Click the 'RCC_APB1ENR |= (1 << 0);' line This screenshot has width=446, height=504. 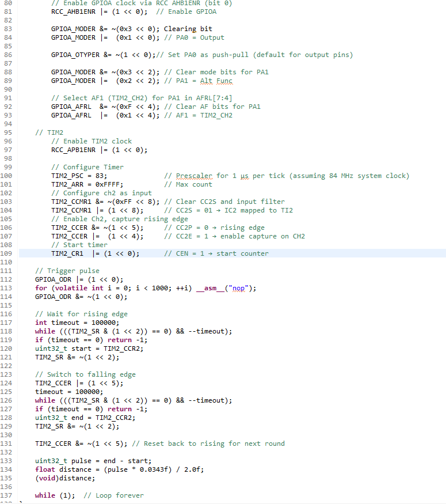(x=99, y=150)
